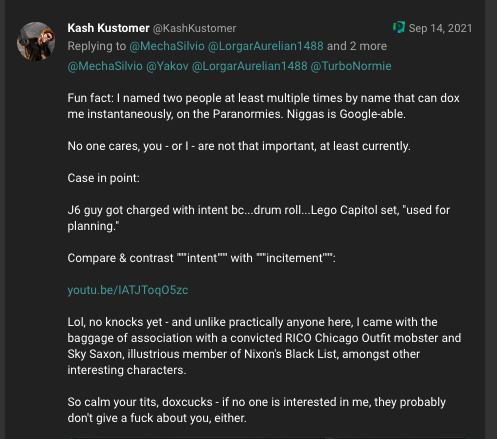Open the Sep 14, 2021 timestamp

click(x=440, y=28)
